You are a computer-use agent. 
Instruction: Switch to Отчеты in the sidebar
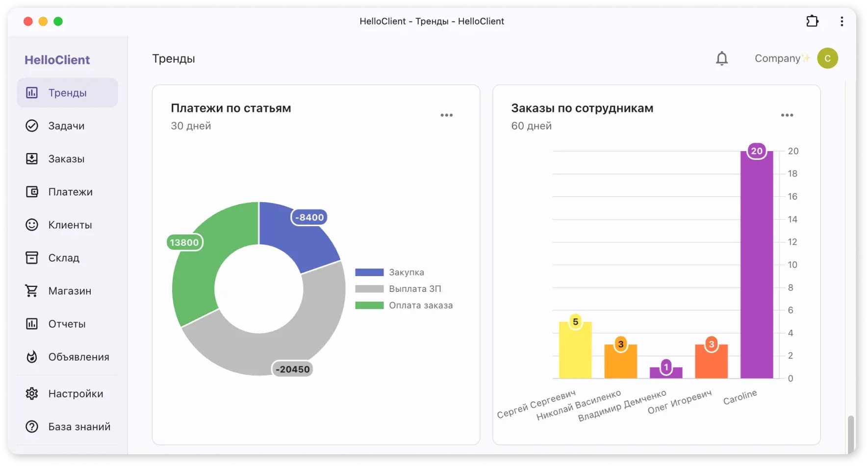pyautogui.click(x=31, y=323)
